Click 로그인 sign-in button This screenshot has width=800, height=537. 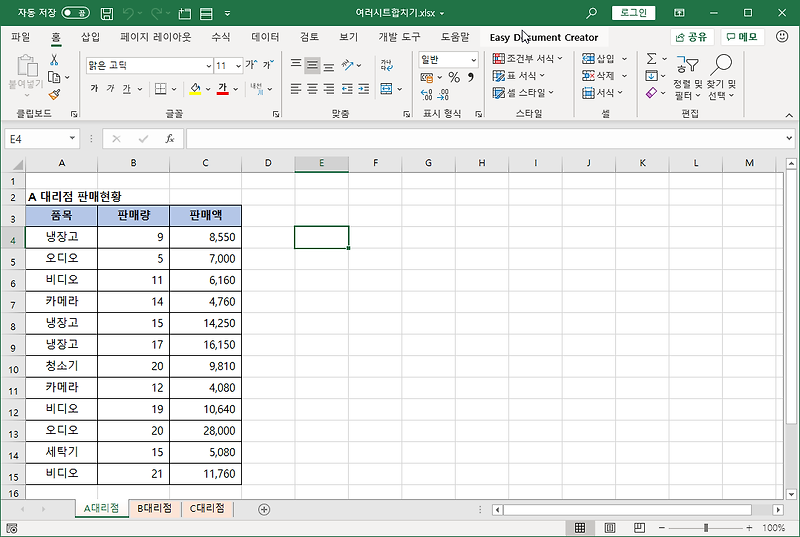coord(633,13)
